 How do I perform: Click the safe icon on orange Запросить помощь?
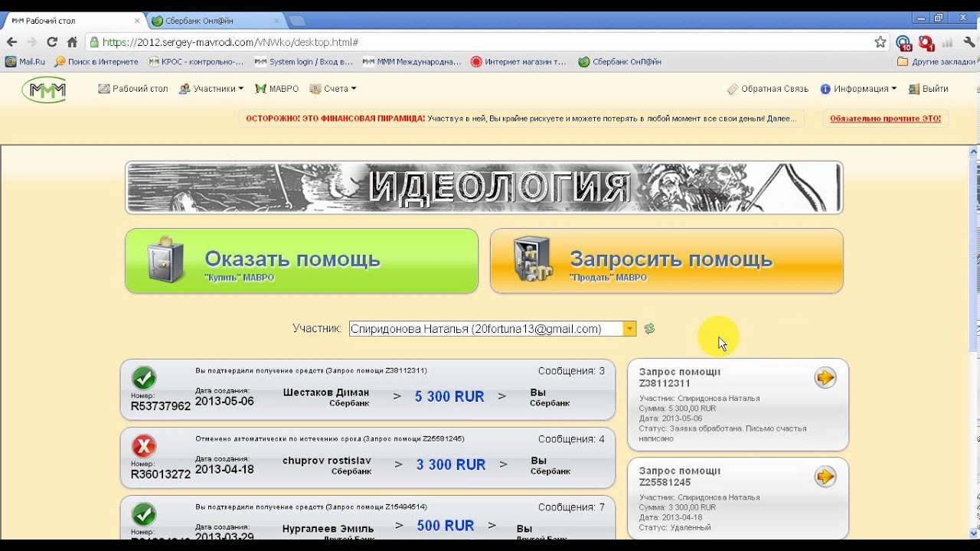point(531,259)
